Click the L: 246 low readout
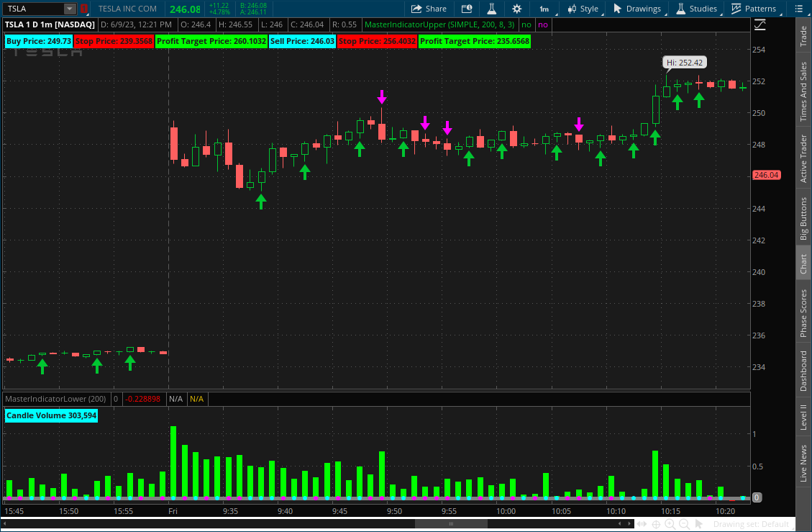 click(x=271, y=24)
